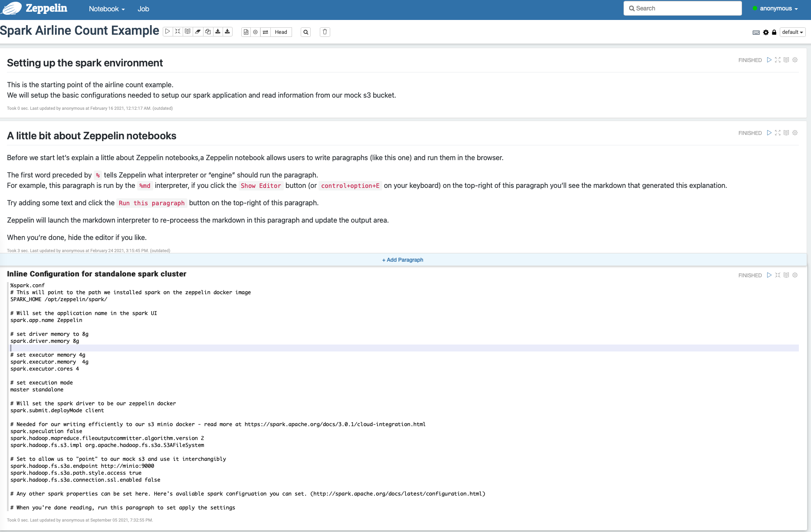
Task: Click the 'Inline Configuration for standalone spark cluster' title
Action: coord(97,274)
